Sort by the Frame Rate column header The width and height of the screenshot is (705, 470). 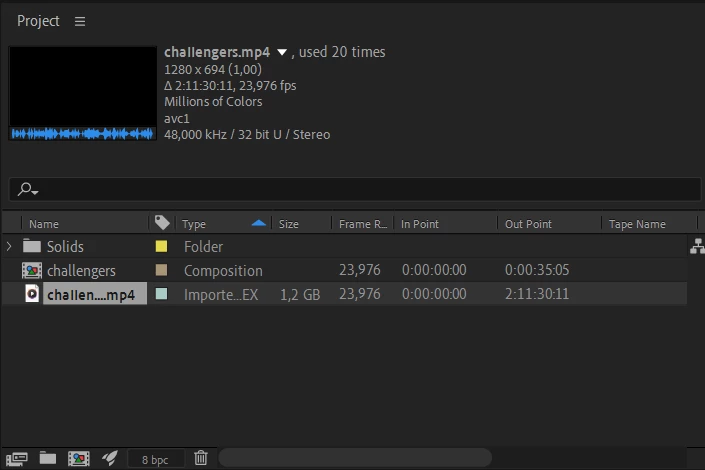click(362, 224)
